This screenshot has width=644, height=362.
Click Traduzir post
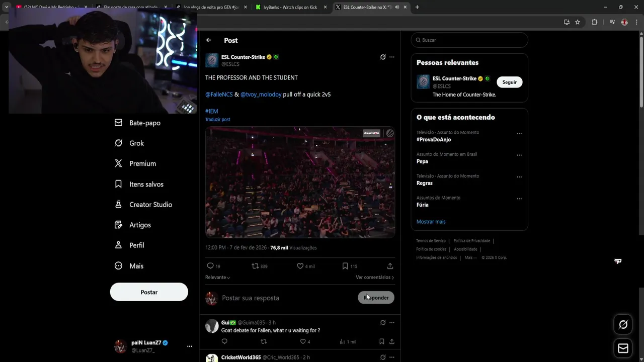(x=217, y=120)
